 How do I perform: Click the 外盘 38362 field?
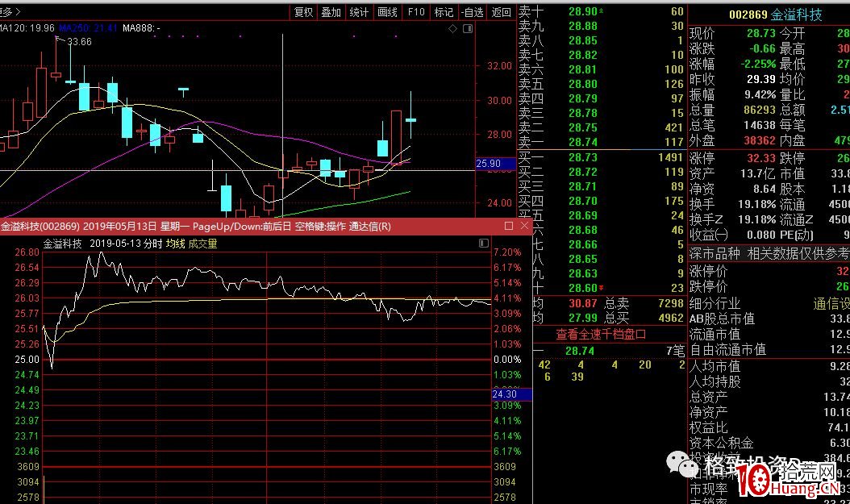tap(732, 141)
